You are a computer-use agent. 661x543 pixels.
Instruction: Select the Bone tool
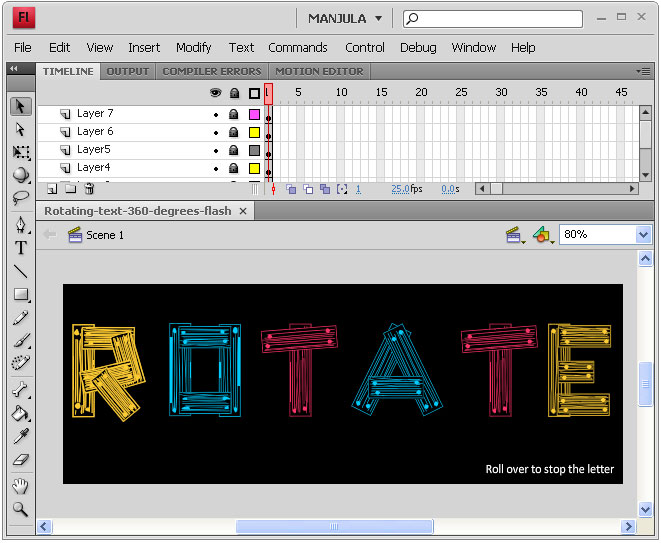pos(21,390)
